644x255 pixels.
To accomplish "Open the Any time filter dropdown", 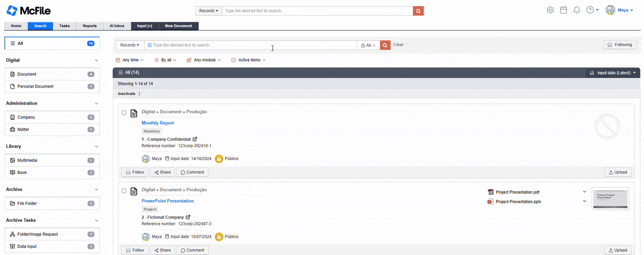I will [x=130, y=60].
